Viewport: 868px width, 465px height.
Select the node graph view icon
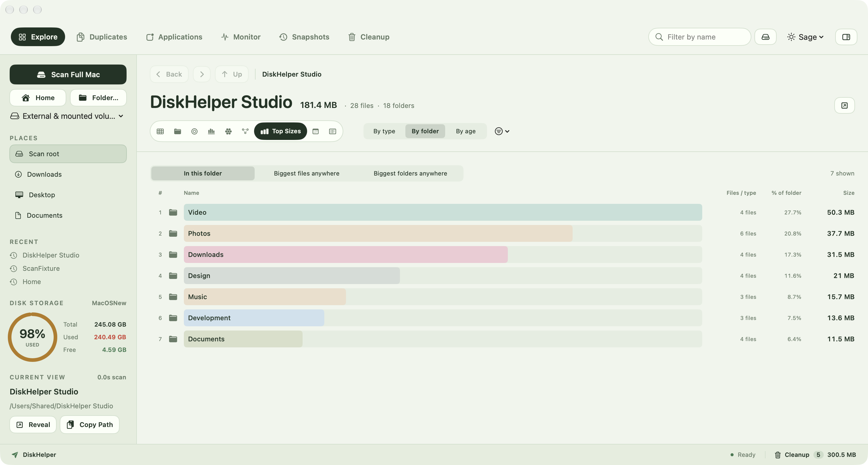point(245,131)
